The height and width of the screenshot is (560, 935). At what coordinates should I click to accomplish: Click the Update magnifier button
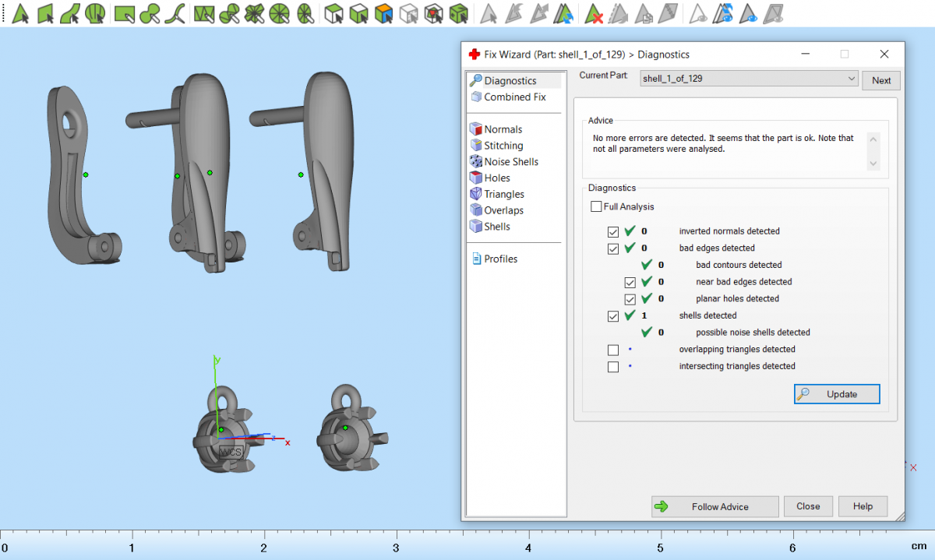(837, 394)
